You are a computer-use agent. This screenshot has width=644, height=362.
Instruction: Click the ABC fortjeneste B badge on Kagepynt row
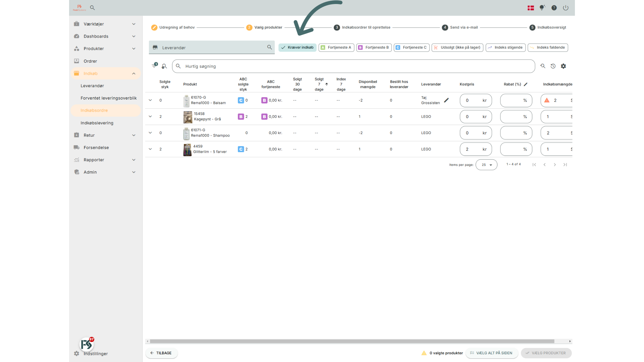(x=264, y=117)
